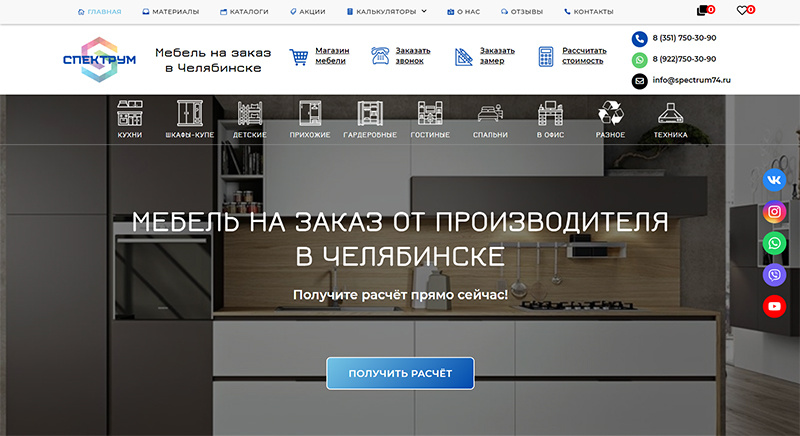Open the Кухни category icon

(130, 113)
